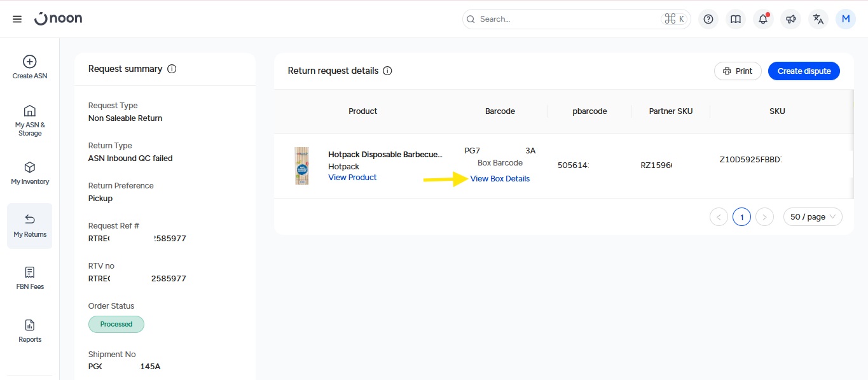Click Return request details info icon

coord(387,71)
